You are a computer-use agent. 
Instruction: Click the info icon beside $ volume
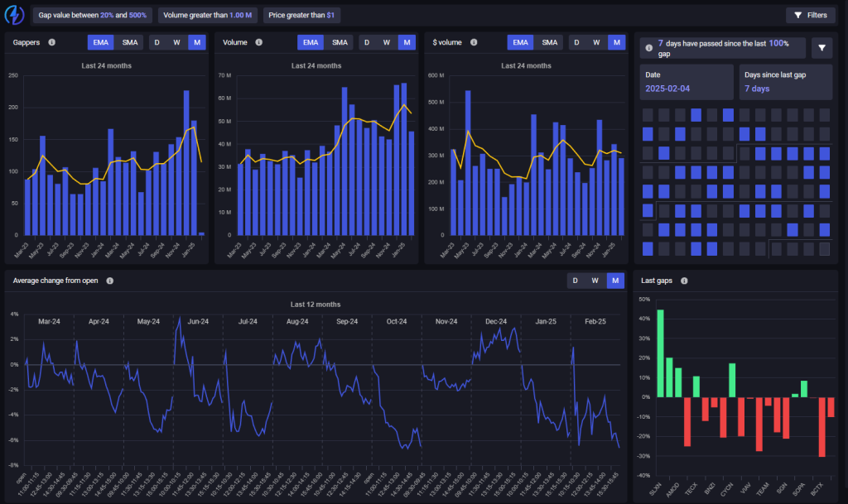(474, 42)
